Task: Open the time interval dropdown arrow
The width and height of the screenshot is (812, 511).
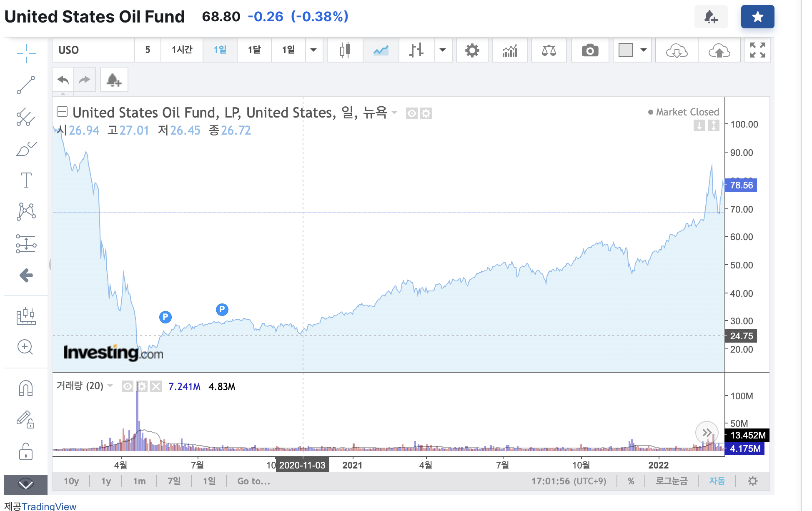Action: (x=313, y=50)
